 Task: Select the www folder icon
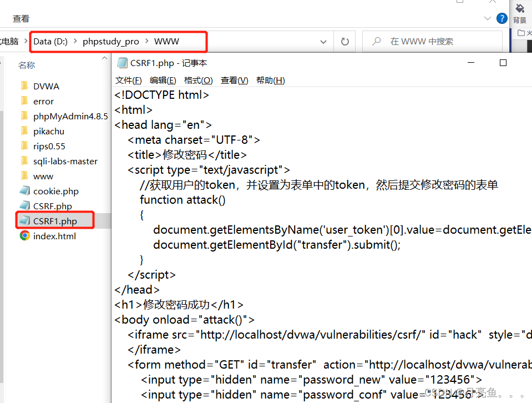click(24, 175)
